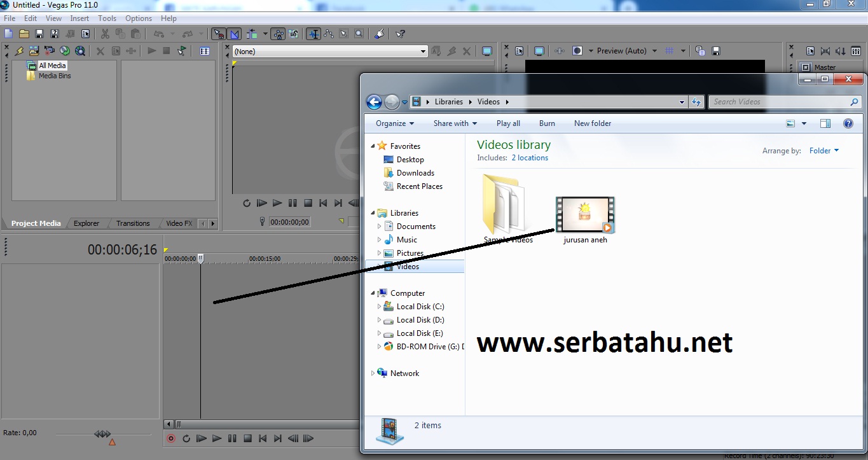Create a new project with the New icon

coord(9,34)
